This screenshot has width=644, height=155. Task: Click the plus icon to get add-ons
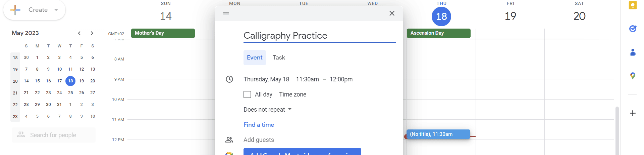[633, 113]
